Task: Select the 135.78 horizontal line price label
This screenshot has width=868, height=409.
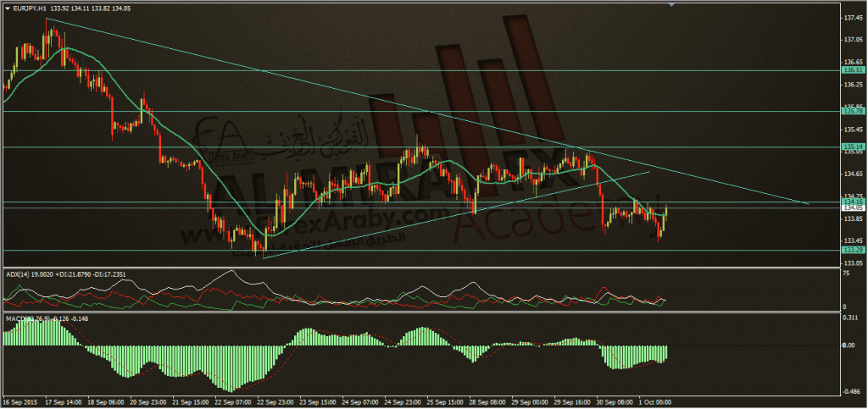Action: pyautogui.click(x=853, y=111)
